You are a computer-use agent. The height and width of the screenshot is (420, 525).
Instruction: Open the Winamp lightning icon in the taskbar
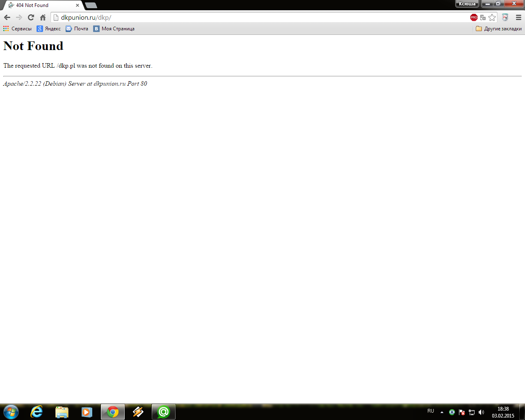coord(138,412)
